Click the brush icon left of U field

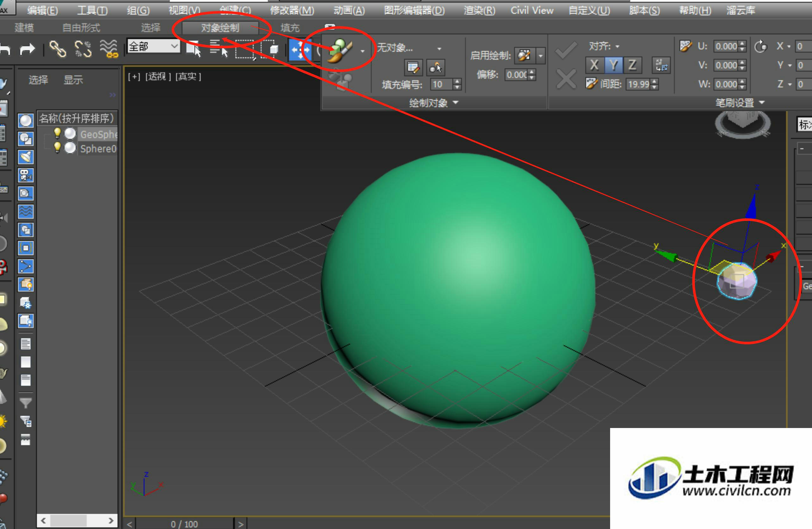click(685, 46)
